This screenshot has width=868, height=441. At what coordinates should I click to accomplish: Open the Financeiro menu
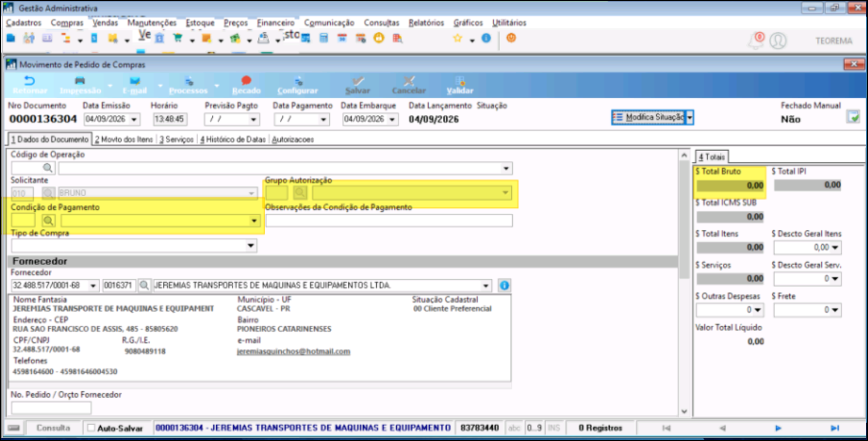pos(276,23)
